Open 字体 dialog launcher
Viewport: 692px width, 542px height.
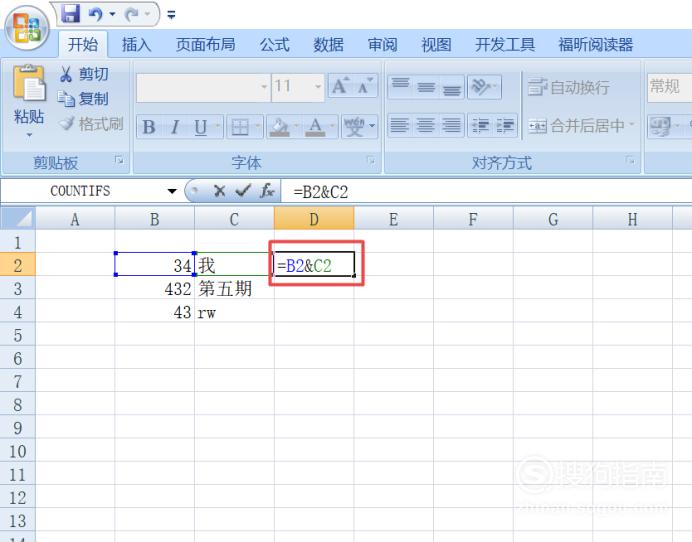coord(371,160)
